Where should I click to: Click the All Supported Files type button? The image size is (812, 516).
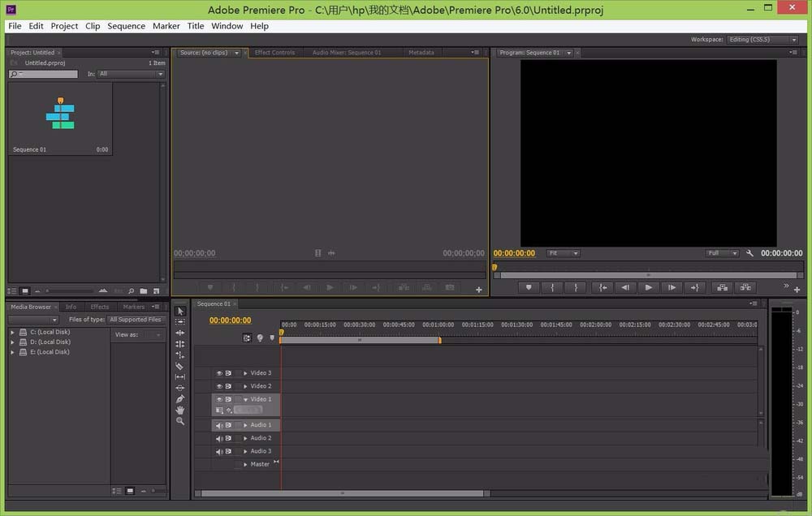tap(136, 320)
